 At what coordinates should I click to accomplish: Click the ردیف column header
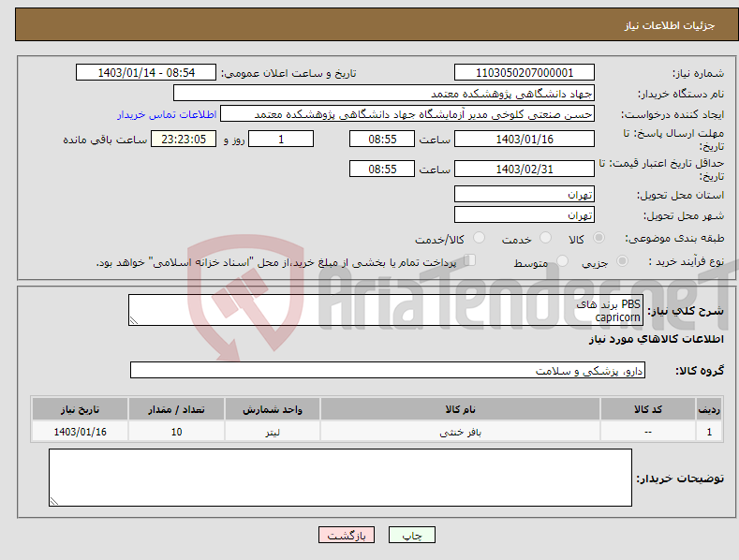pyautogui.click(x=709, y=409)
